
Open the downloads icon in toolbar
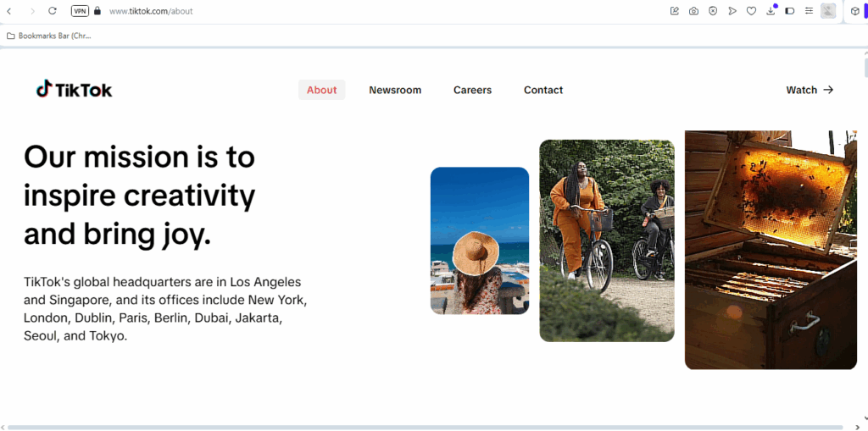(771, 11)
